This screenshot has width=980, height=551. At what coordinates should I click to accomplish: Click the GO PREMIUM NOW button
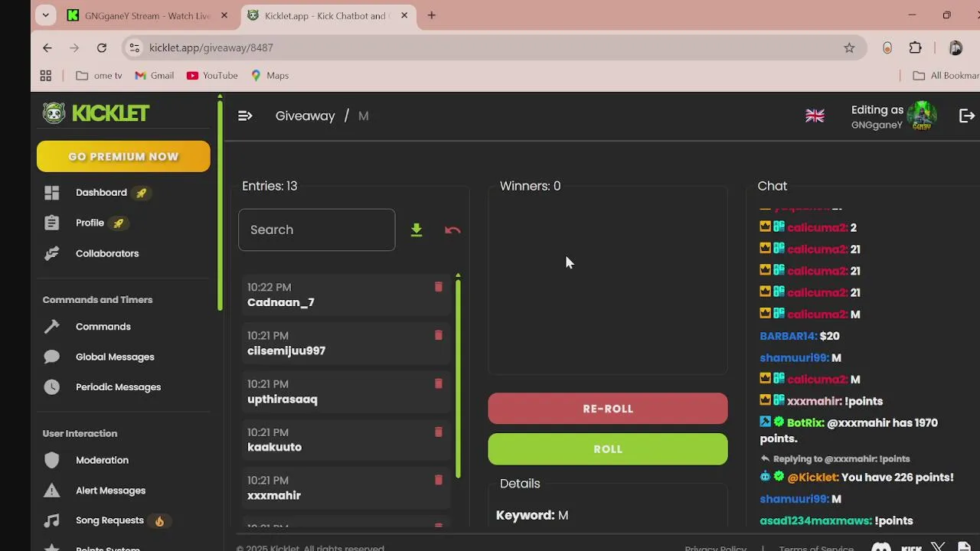123,156
